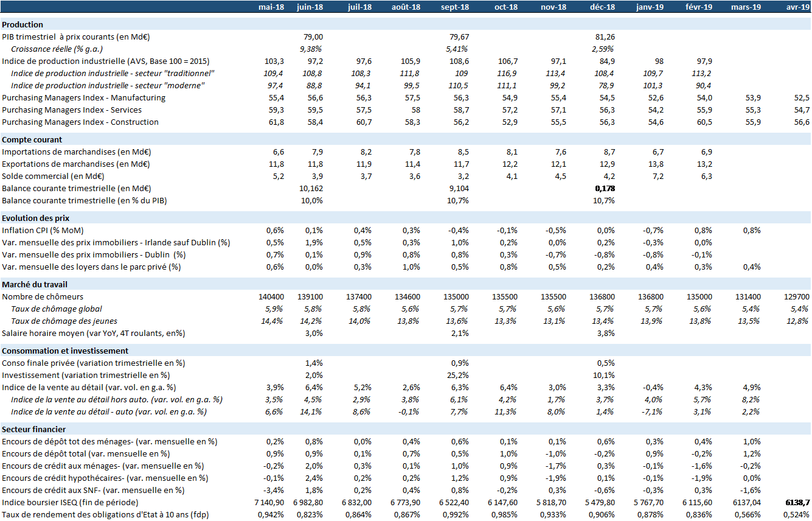812x521 pixels.
Task: Select the Marché du travail heading
Action: 35,284
